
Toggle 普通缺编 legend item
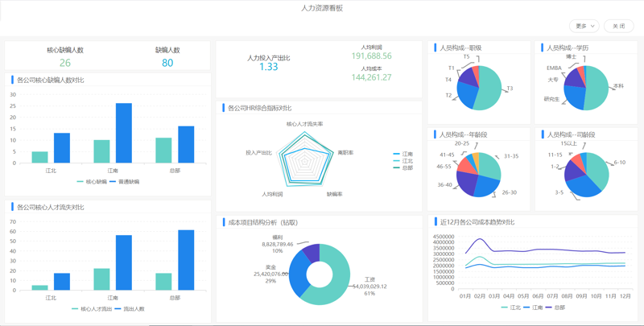coord(125,181)
